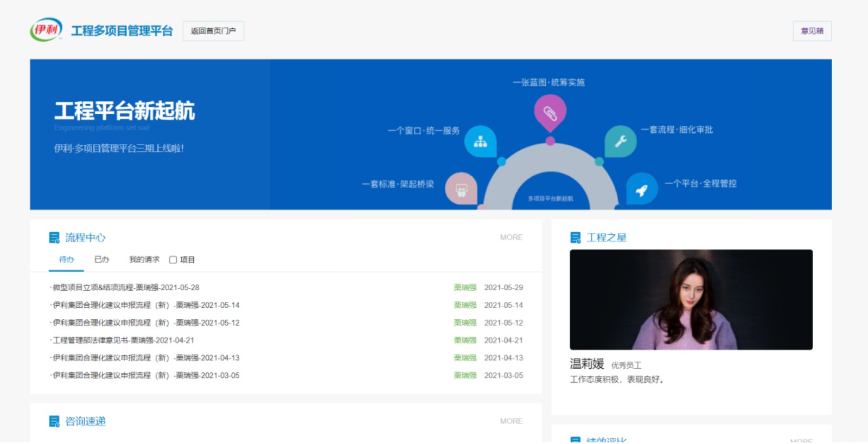Open the 合理化建议申报流程 2021-05-14 item

pyautogui.click(x=145, y=305)
